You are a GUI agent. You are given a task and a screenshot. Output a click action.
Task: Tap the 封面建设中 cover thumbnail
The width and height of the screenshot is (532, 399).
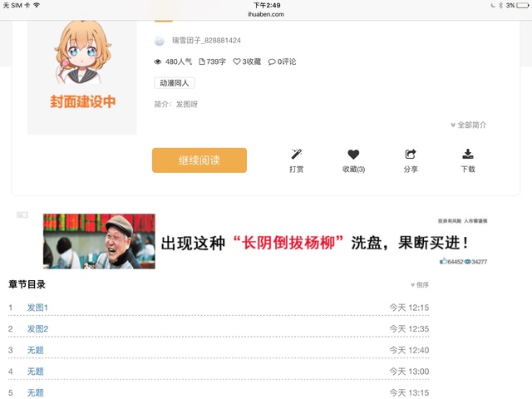point(82,75)
